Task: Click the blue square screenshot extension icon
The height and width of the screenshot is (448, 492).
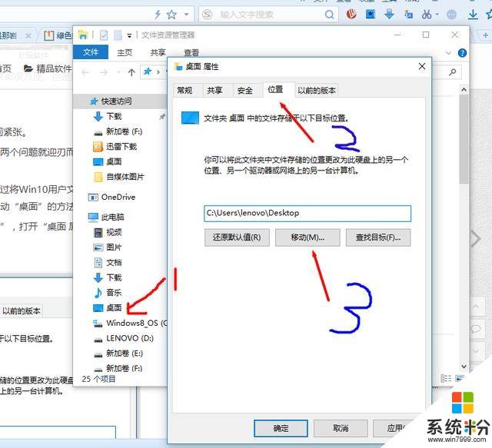Action: click(371, 14)
